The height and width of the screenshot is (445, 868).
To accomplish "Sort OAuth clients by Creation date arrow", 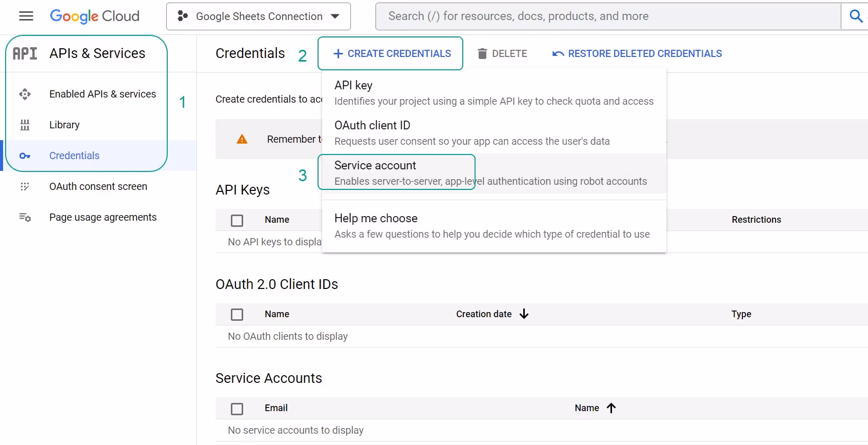I will pos(524,314).
